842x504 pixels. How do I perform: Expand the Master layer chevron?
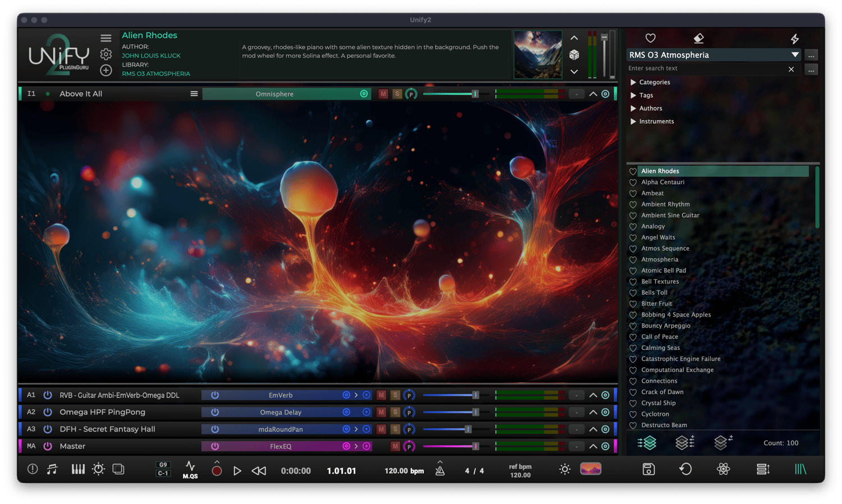pyautogui.click(x=593, y=446)
